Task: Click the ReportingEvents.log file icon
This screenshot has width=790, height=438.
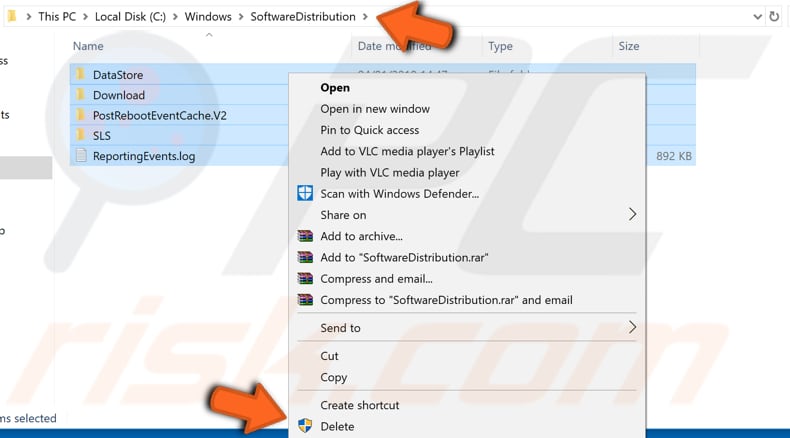Action: point(81,156)
